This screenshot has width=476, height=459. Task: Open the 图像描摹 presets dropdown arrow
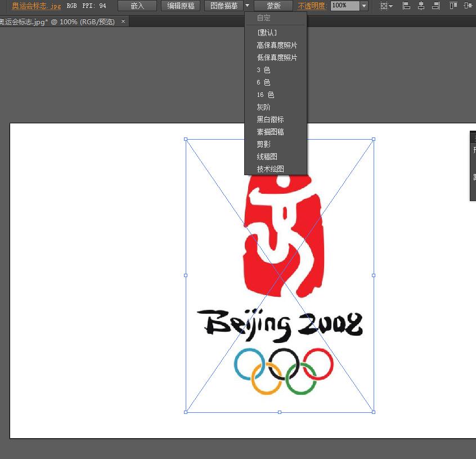click(x=248, y=6)
